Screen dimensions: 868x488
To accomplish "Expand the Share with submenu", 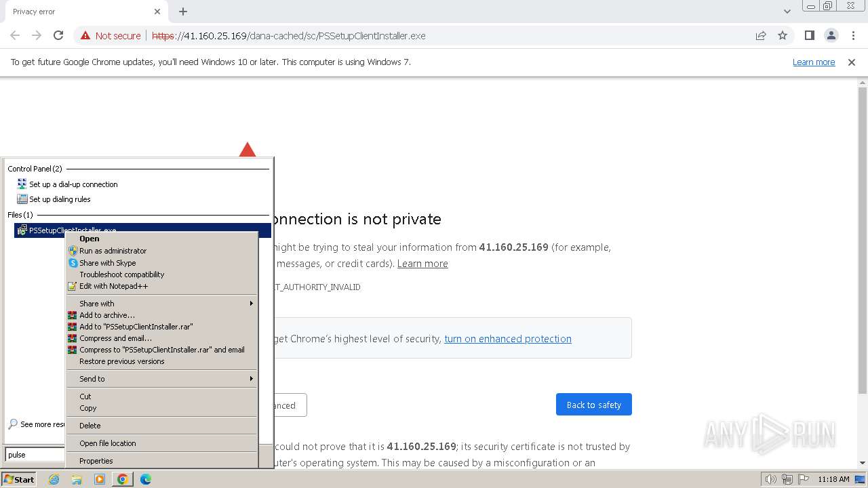I will click(162, 304).
